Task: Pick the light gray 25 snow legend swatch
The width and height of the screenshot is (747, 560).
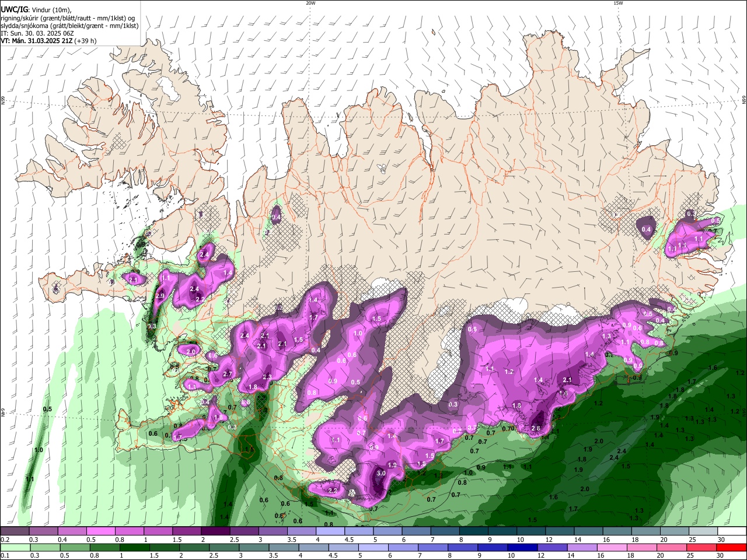Action: (703, 531)
